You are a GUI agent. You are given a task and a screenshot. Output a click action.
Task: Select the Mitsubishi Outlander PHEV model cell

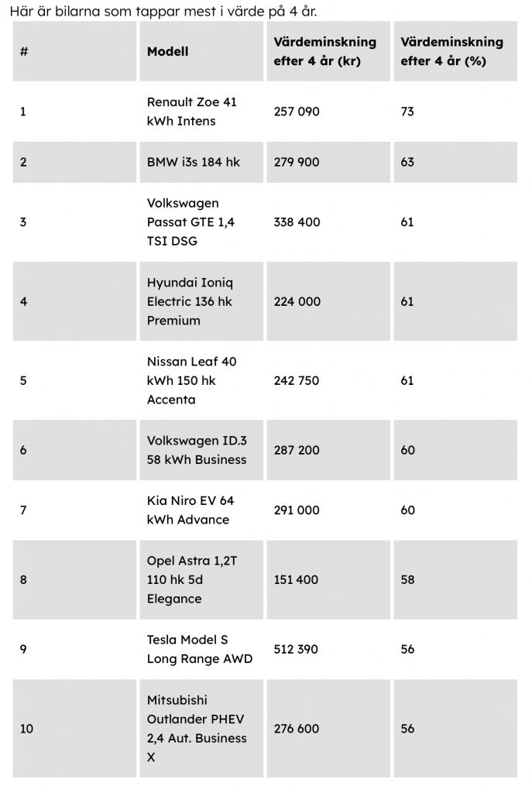coord(197,729)
